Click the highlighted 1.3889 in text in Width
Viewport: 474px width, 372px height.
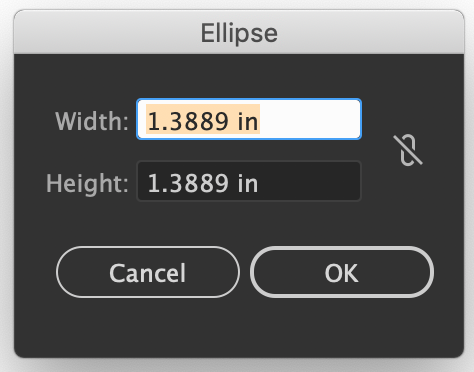tap(203, 119)
